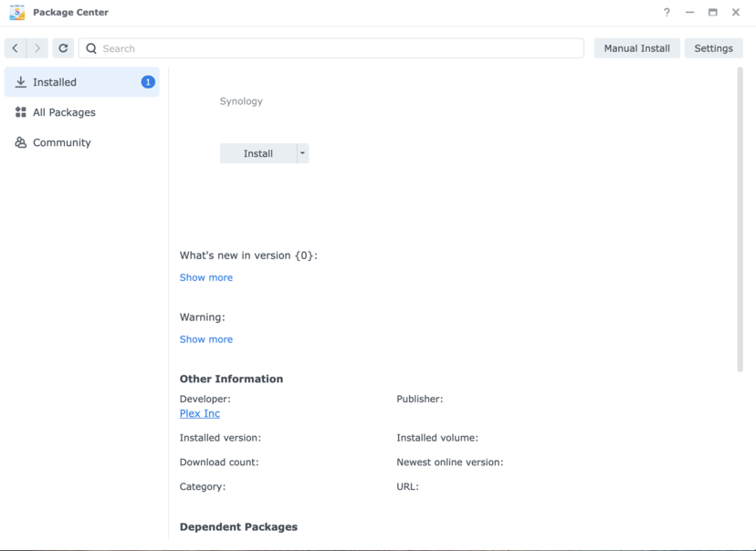Click the search magnifier icon
The height and width of the screenshot is (551, 756).
pyautogui.click(x=91, y=48)
